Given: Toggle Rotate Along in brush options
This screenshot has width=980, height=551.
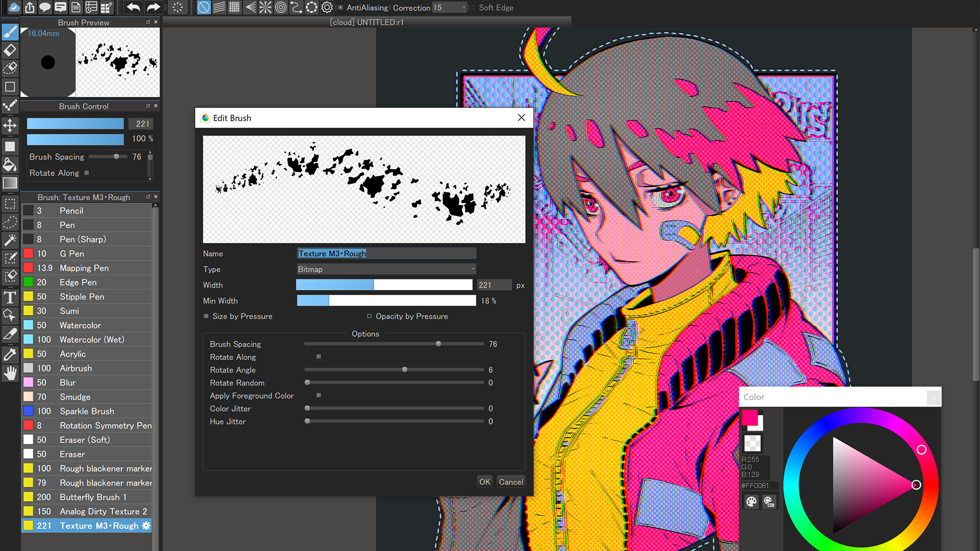Looking at the screenshot, I should coord(318,357).
